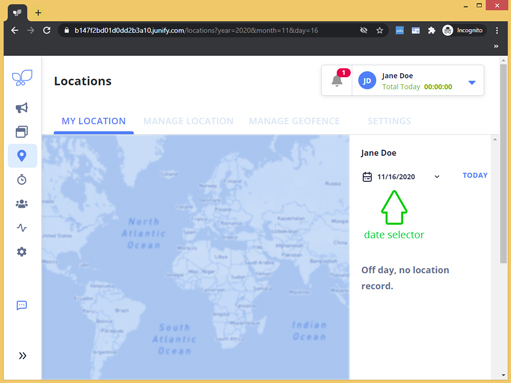Click the second blue extension icon
This screenshot has height=383, width=511.
pyautogui.click(x=415, y=30)
